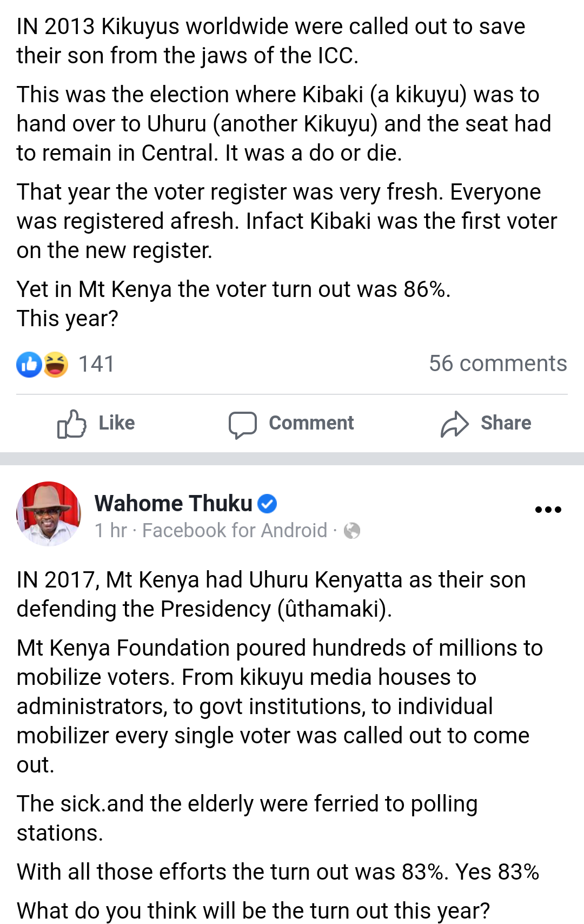Viewport: 584px width, 924px height.
Task: Tap the Share arrow icon
Action: point(454,424)
